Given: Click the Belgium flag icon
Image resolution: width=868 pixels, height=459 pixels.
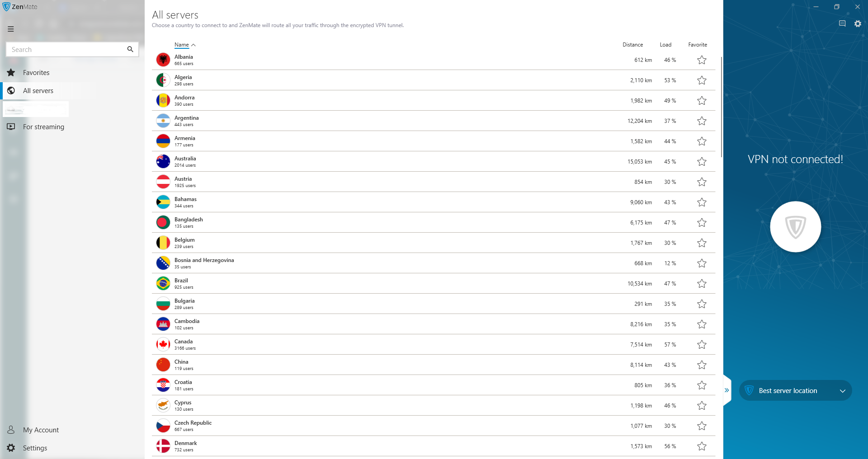Looking at the screenshot, I should pyautogui.click(x=163, y=243).
